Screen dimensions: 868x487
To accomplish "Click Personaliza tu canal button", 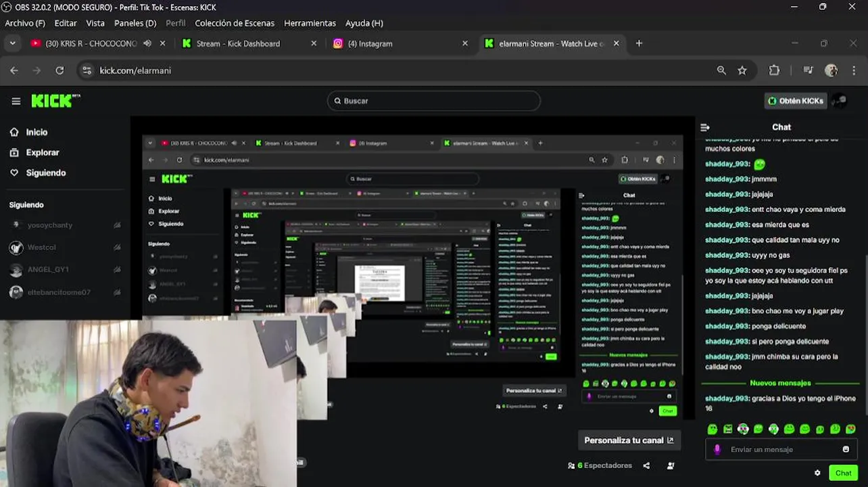I will (x=629, y=440).
